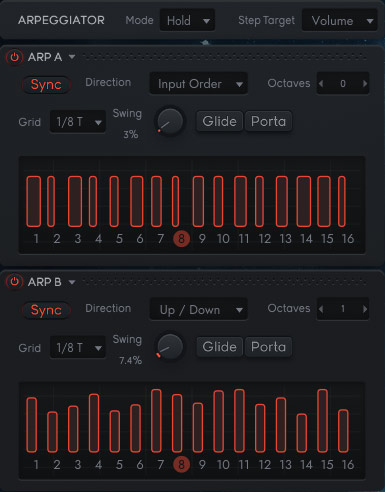
Task: Enable Porta in ARP B
Action: (x=268, y=347)
